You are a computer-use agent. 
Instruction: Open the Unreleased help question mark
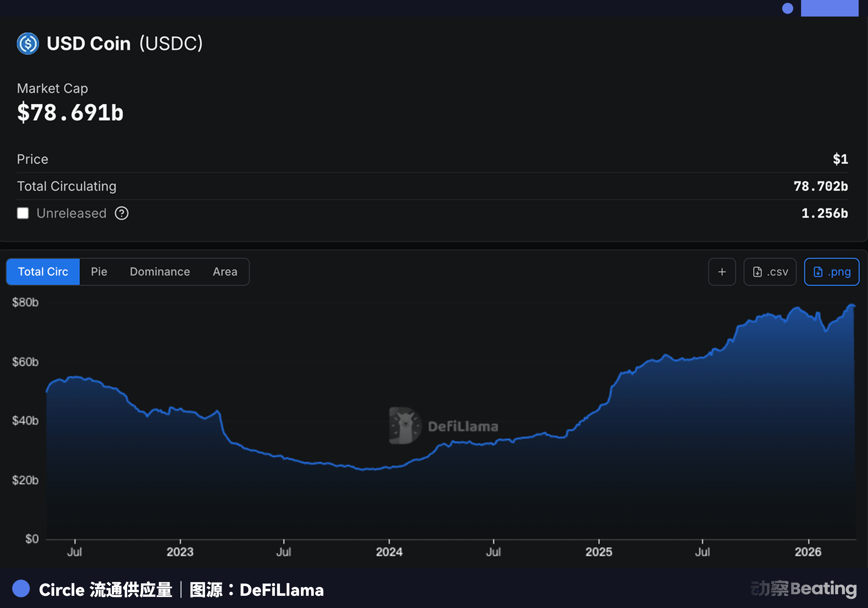[x=122, y=213]
